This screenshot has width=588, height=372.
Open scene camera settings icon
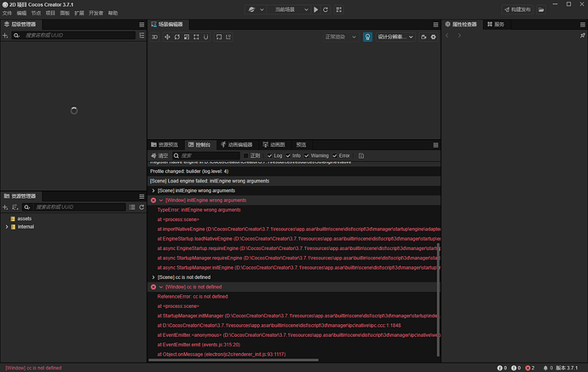[424, 37]
